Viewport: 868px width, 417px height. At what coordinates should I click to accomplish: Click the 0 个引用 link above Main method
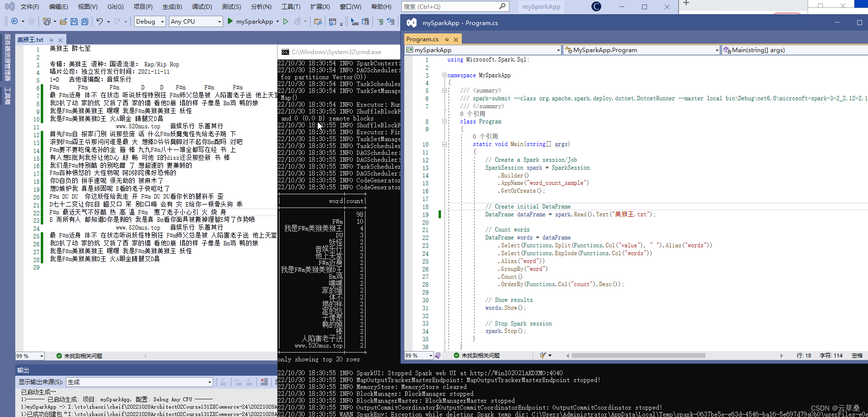click(x=485, y=136)
